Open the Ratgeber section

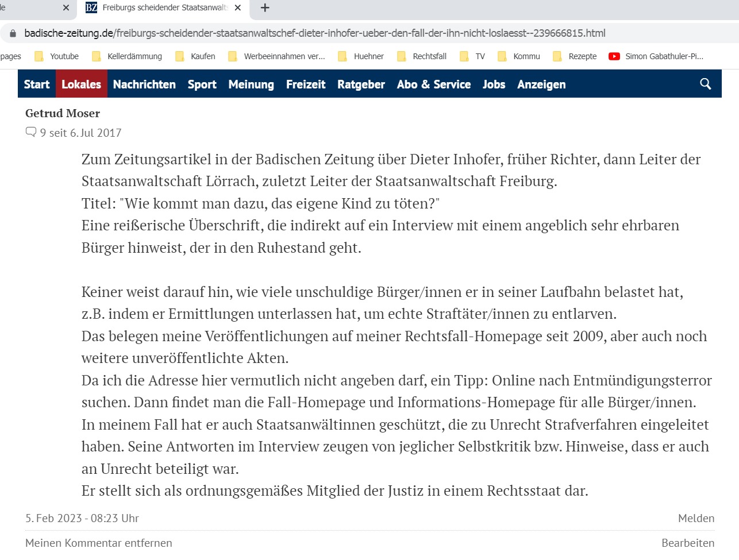tap(361, 84)
